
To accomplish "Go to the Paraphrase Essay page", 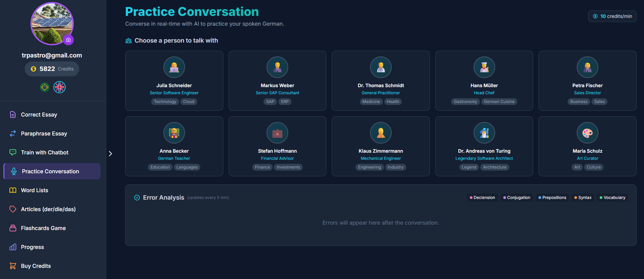I will (x=44, y=134).
